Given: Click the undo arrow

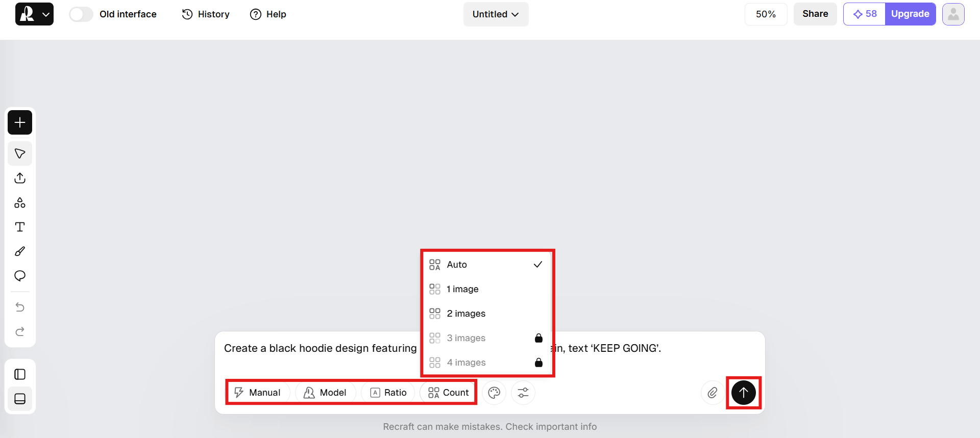Looking at the screenshot, I should click(20, 307).
